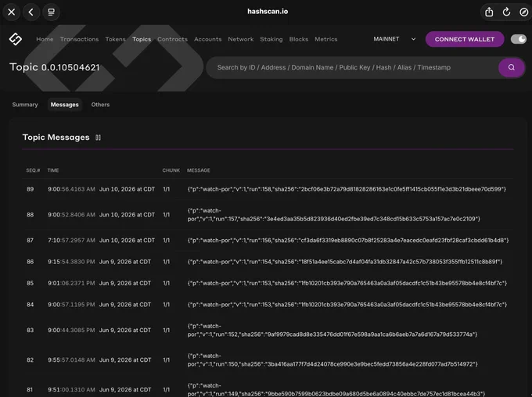Click the run 158 message text
Viewport: 532px width, 397px height.
pyautogui.click(x=347, y=189)
